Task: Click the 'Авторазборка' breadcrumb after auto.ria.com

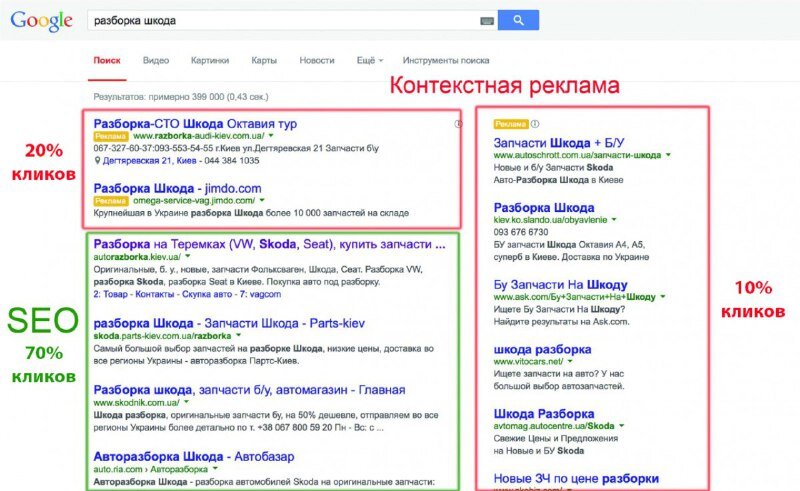Action: 179,469
